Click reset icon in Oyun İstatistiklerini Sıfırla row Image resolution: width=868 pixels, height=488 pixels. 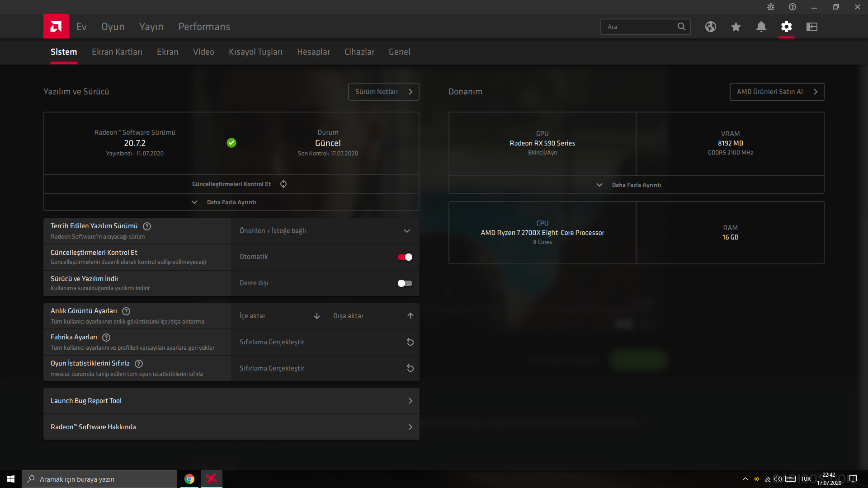(410, 368)
